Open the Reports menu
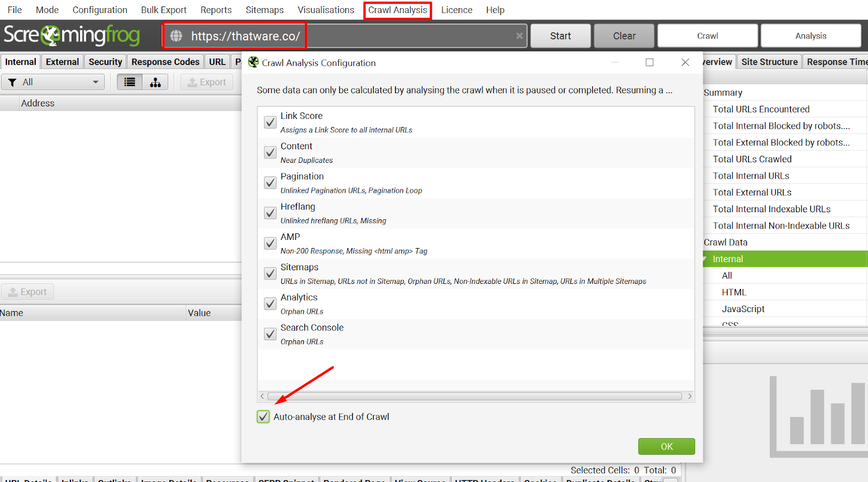 point(216,10)
